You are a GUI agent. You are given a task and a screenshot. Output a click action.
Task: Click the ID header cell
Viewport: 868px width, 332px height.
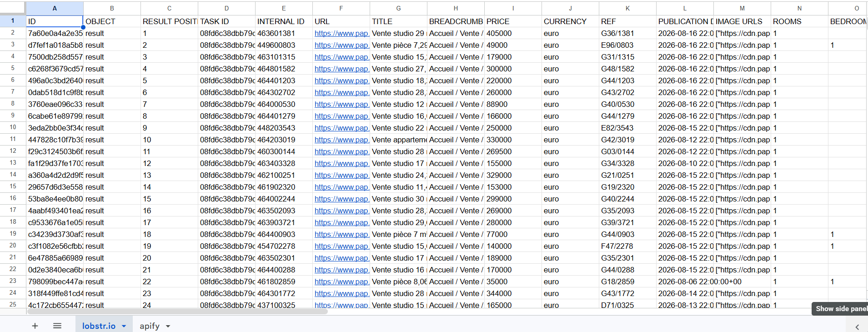(55, 21)
